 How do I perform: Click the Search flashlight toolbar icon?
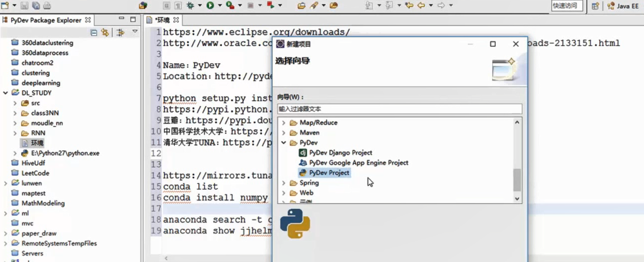[314, 5]
